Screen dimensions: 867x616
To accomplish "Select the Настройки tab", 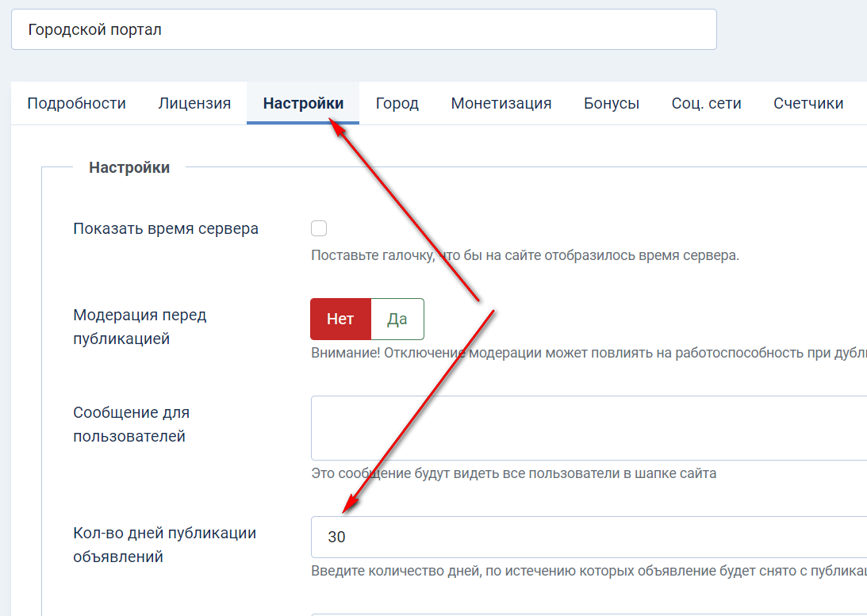I will click(303, 103).
